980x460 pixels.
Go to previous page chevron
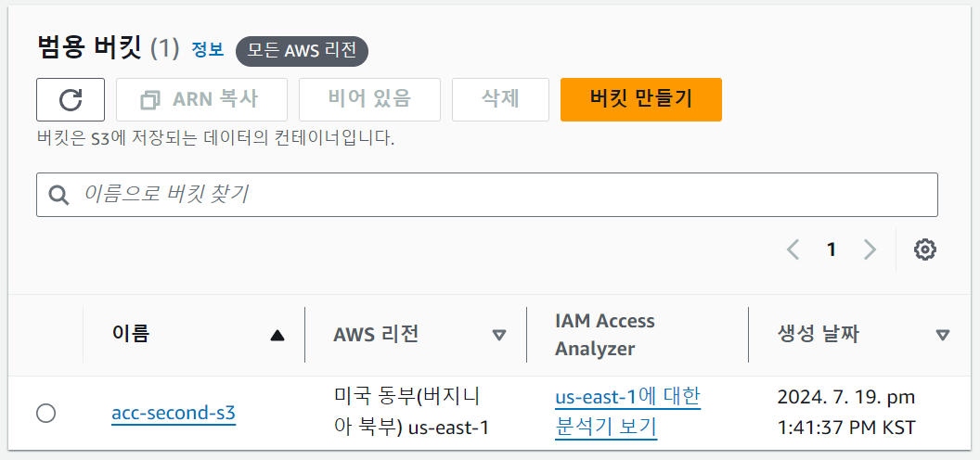coord(793,250)
